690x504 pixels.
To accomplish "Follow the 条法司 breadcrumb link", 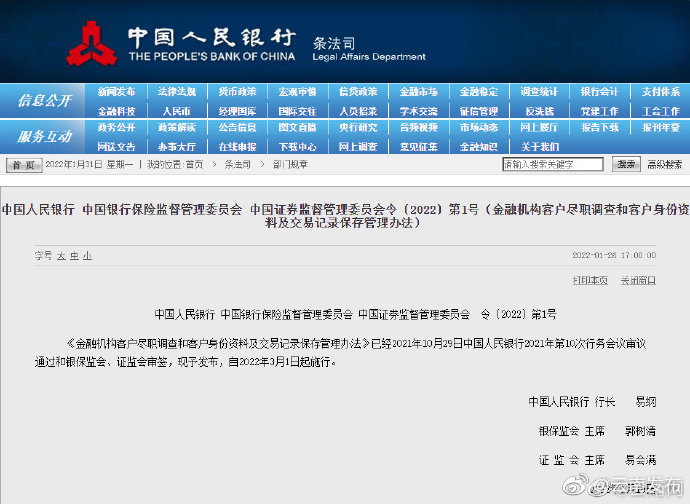I will click(238, 165).
